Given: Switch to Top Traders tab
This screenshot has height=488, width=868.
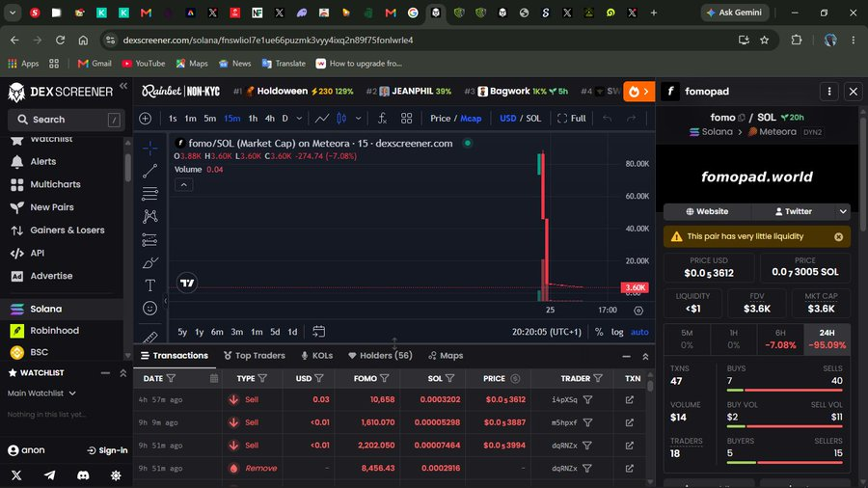Looking at the screenshot, I should [254, 356].
